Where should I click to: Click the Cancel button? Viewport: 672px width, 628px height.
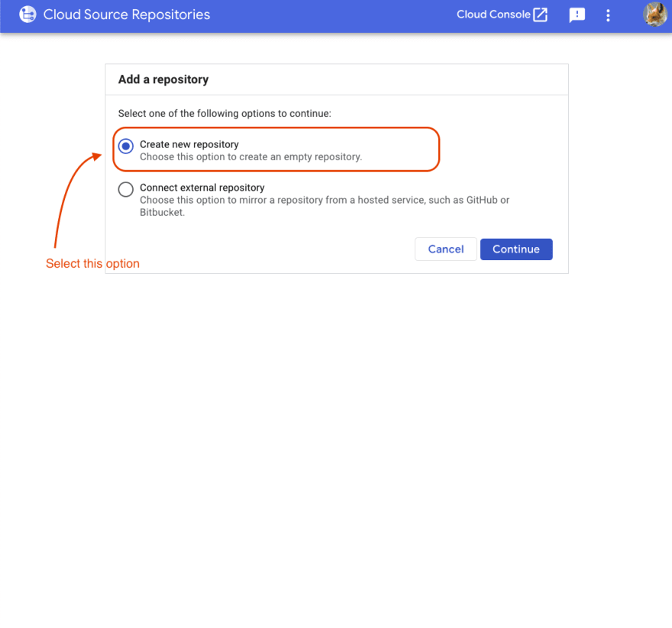coord(446,250)
